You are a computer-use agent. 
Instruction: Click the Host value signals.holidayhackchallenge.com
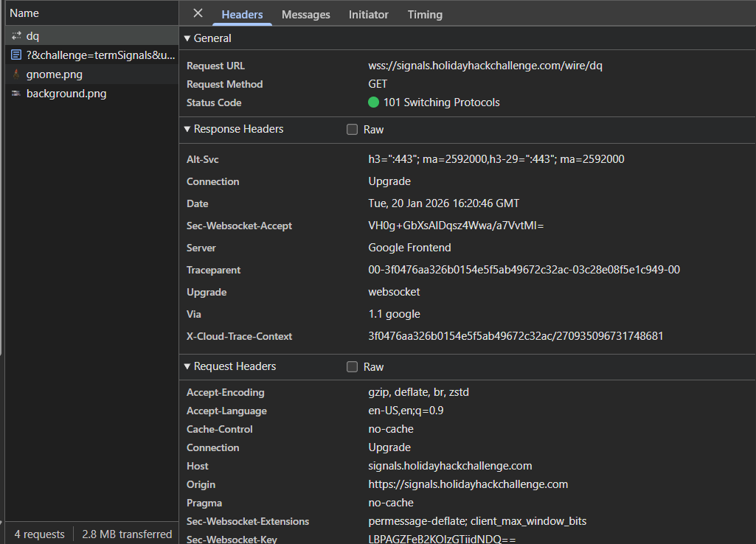(x=450, y=466)
